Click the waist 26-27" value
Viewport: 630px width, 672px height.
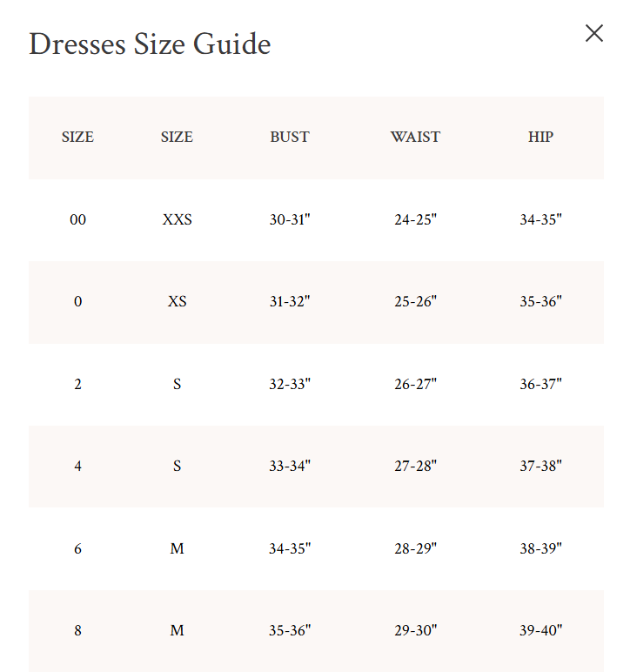tap(415, 384)
